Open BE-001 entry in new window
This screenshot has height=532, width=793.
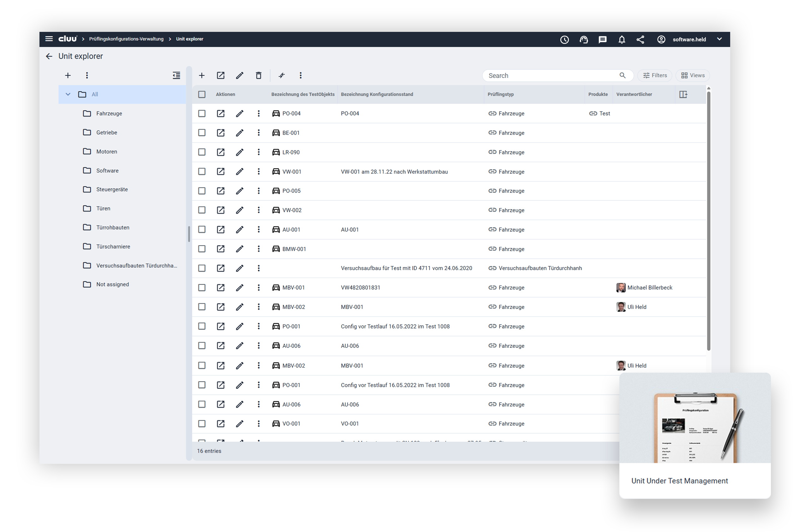[x=221, y=133]
